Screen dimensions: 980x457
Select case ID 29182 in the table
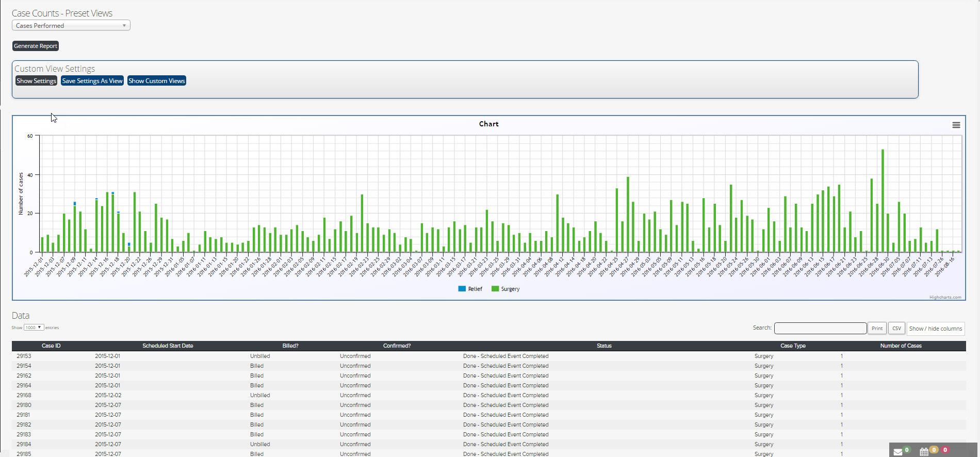(x=24, y=425)
